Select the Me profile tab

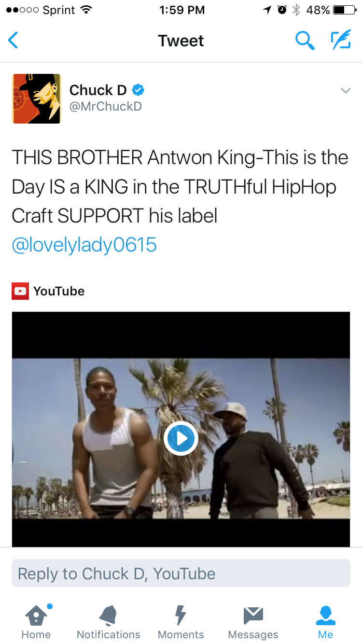point(326,622)
